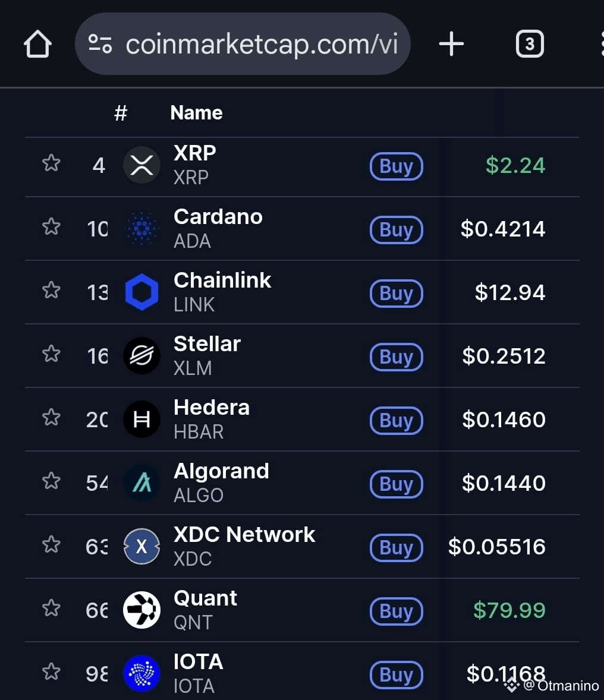Star XDC Network in watchlist
The width and height of the screenshot is (604, 700).
[x=51, y=544]
